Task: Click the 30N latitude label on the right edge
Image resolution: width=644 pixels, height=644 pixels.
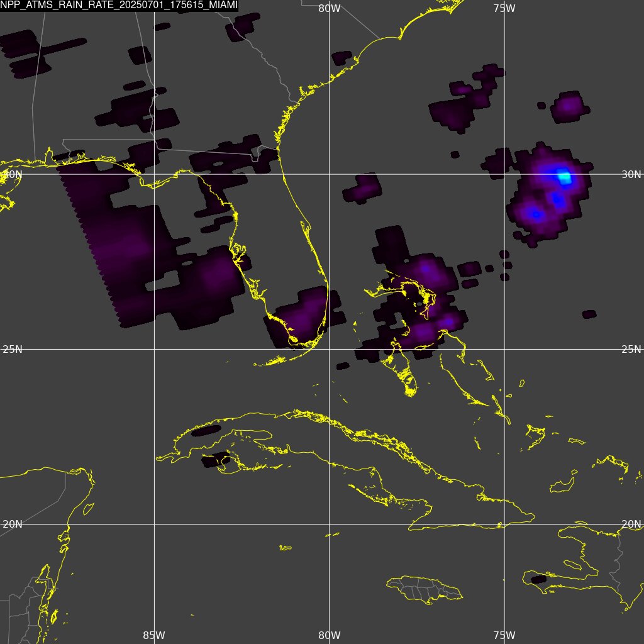Action: pyautogui.click(x=631, y=174)
